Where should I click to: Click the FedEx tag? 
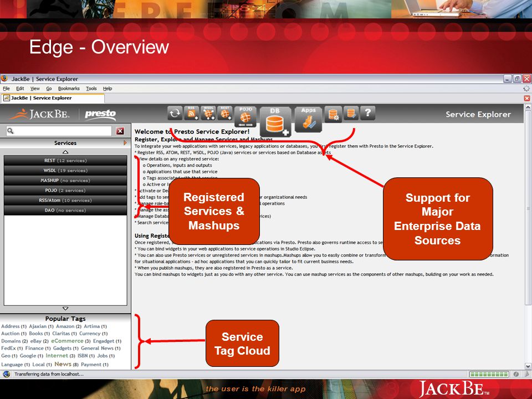point(8,348)
